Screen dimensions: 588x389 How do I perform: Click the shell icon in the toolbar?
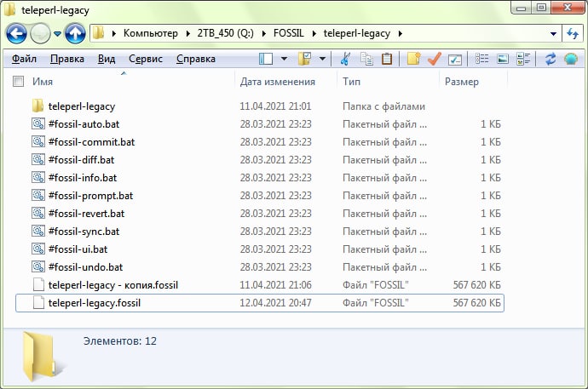point(571,59)
